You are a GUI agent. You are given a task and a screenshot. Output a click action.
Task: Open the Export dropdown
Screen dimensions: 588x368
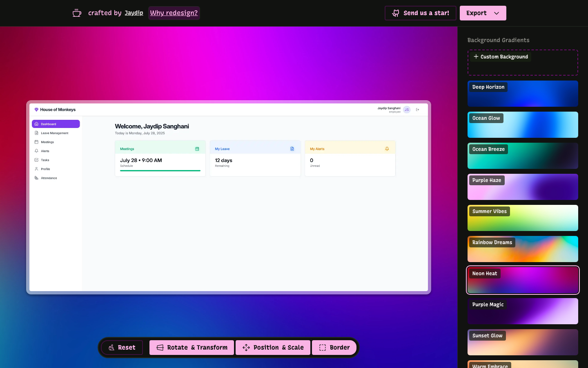(483, 13)
